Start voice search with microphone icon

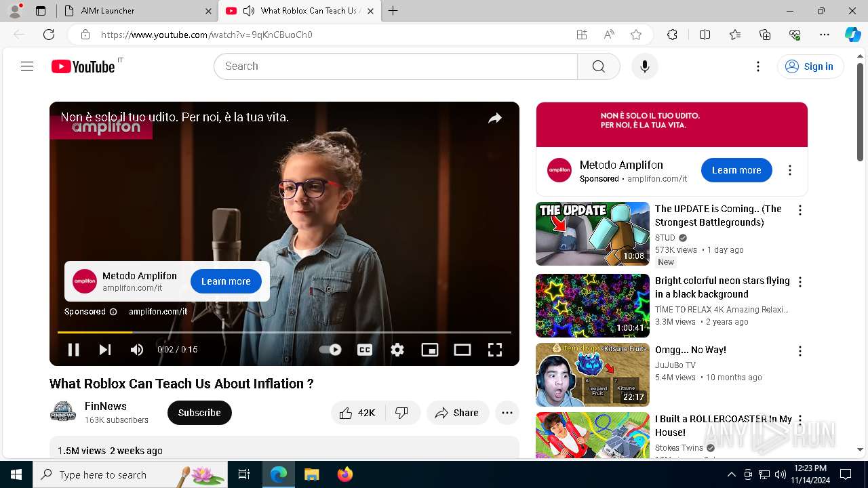(645, 66)
